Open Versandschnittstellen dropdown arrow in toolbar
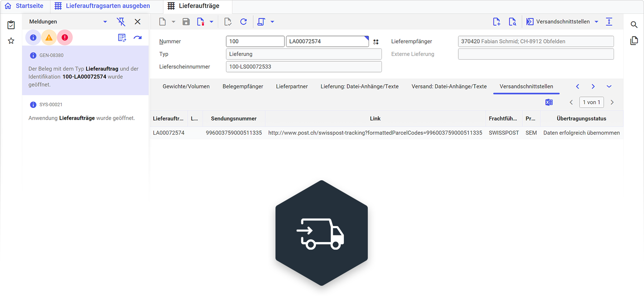Screen dimensions: 644x304 pyautogui.click(x=596, y=22)
